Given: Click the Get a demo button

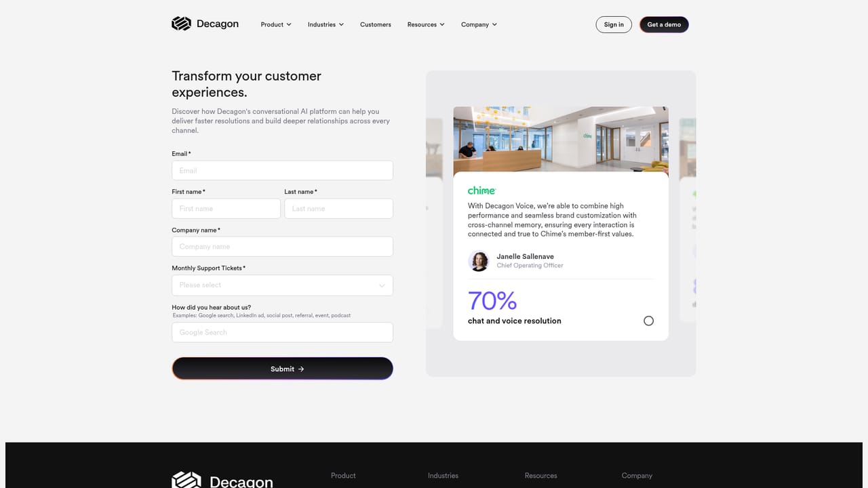Looking at the screenshot, I should [x=664, y=24].
